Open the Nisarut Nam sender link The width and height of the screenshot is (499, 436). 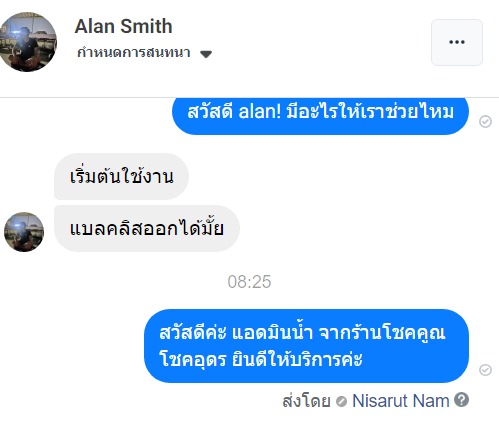tap(401, 400)
